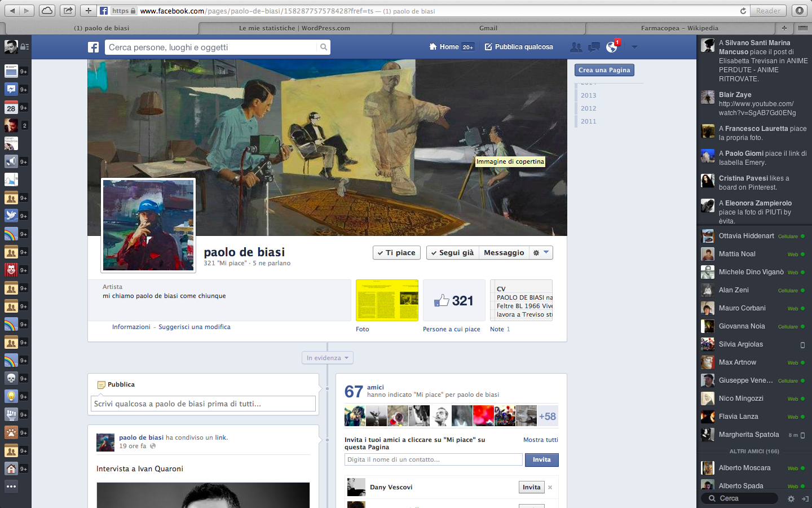Image resolution: width=812 pixels, height=508 pixels.
Task: Open the notifications globe icon
Action: (x=612, y=47)
